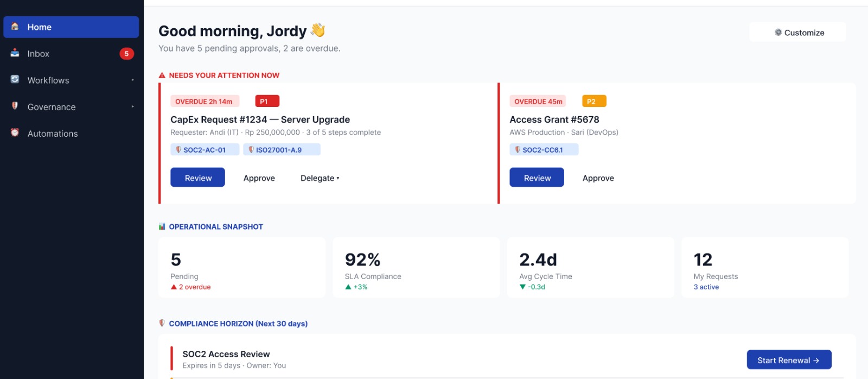The image size is (868, 379).
Task: Go to Automations in the sidebar
Action: [x=71, y=134]
